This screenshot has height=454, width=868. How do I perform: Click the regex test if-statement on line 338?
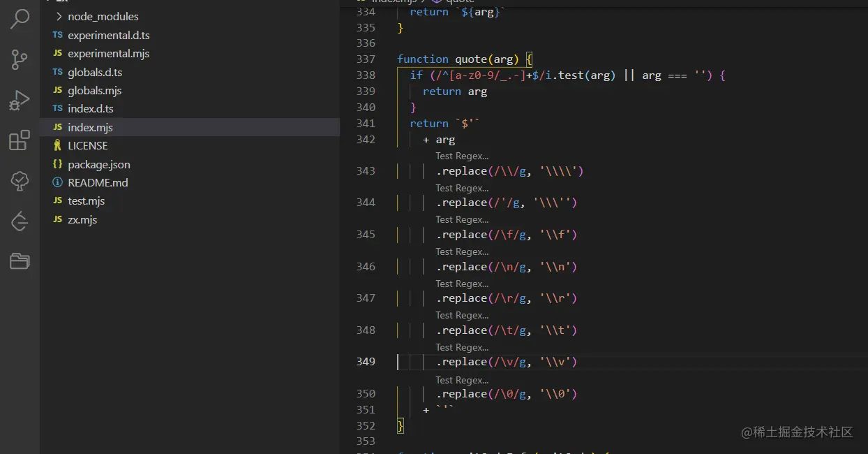(568, 75)
